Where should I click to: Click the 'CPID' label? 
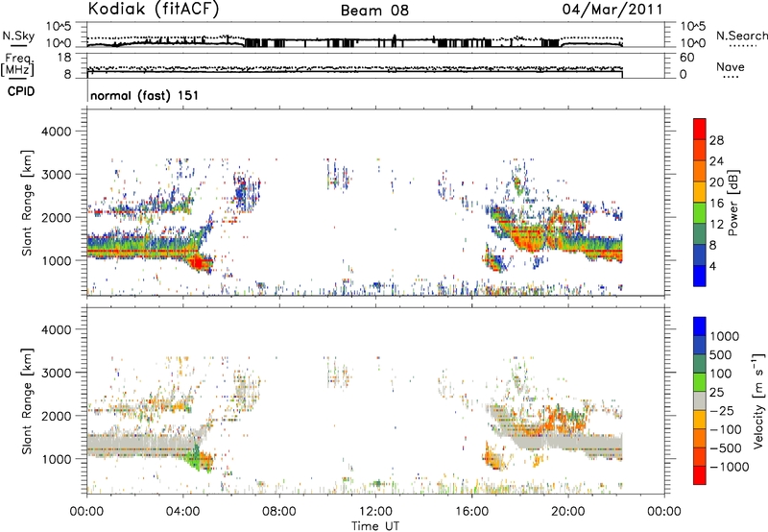pos(21,91)
